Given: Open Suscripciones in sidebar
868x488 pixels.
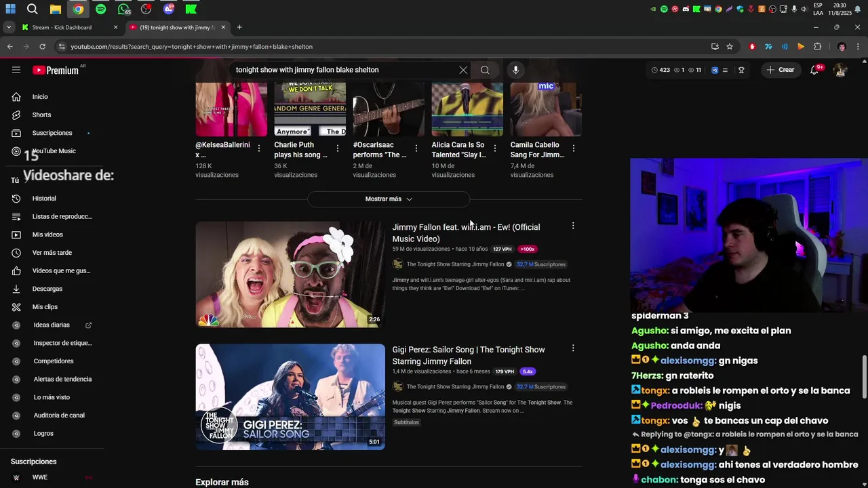Looking at the screenshot, I should click(52, 133).
